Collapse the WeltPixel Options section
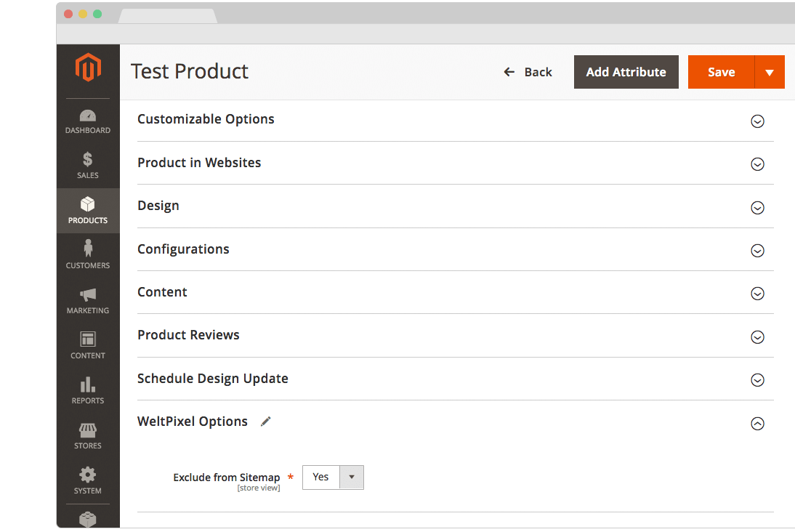The width and height of the screenshot is (795, 532). [757, 424]
